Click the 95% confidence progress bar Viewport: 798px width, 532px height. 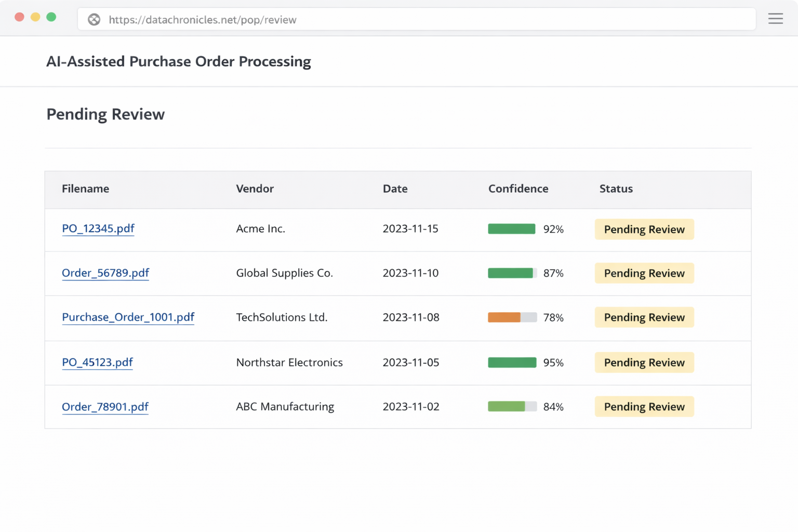point(512,363)
